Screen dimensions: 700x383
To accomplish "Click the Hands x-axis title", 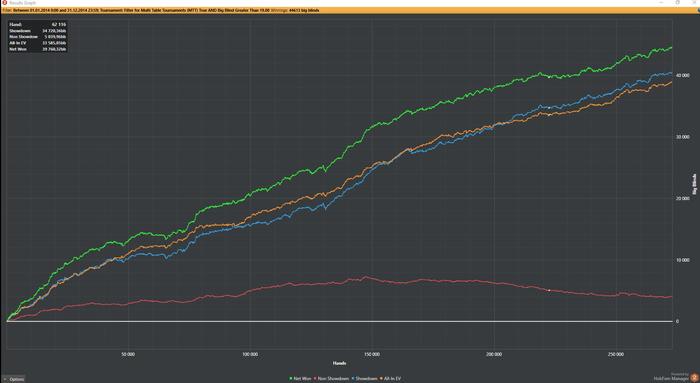I will pyautogui.click(x=339, y=363).
